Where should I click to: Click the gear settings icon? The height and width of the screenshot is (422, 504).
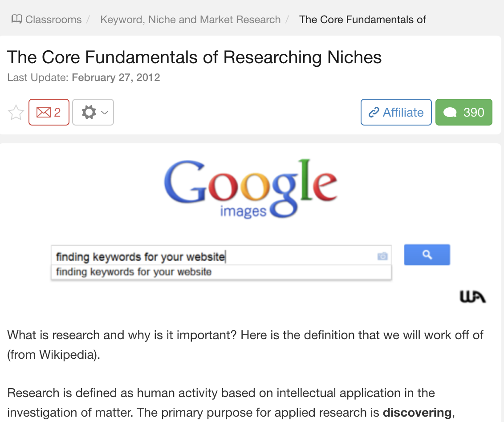coord(89,112)
